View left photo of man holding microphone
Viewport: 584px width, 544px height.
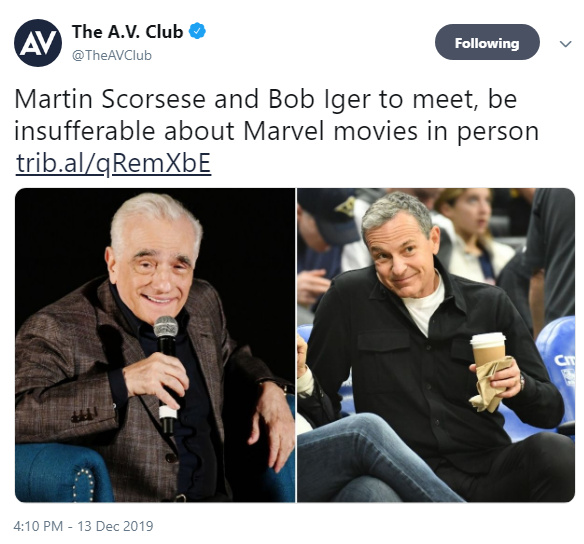tap(155, 345)
